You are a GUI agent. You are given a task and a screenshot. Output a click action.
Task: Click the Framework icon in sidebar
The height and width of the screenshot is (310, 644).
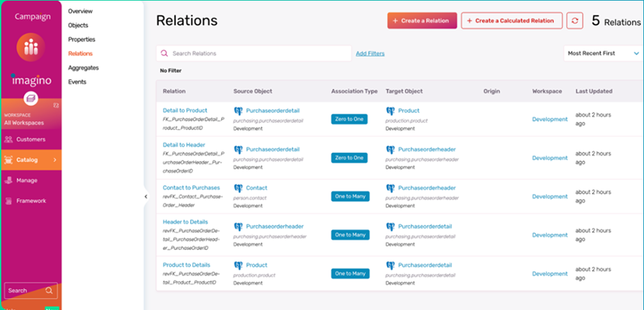pyautogui.click(x=9, y=201)
